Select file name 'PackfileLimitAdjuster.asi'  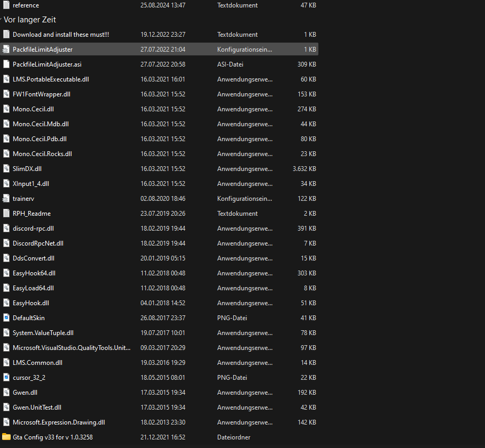click(47, 64)
